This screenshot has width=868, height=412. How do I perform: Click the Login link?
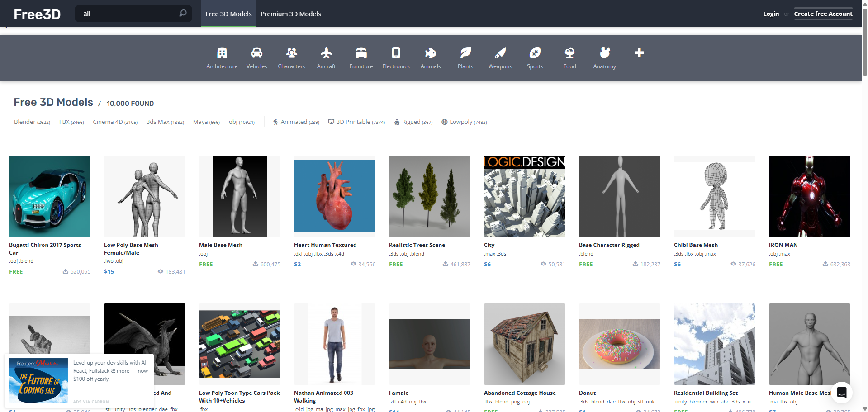pos(771,14)
